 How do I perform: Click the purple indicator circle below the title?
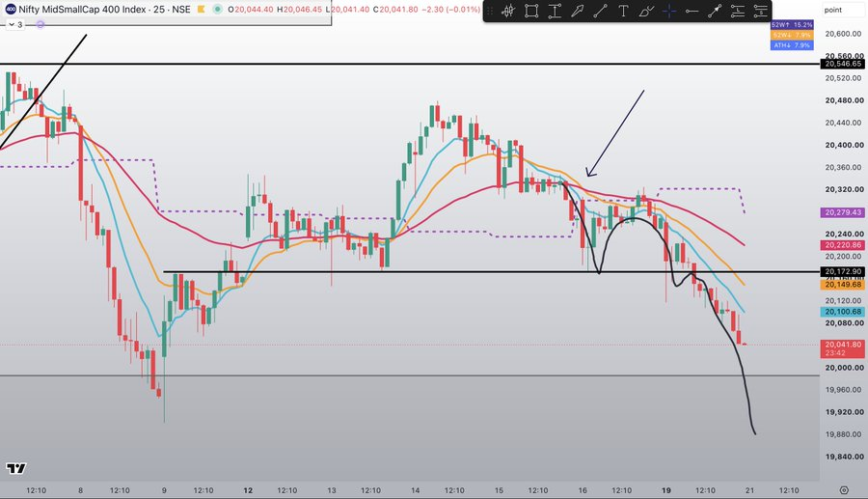40,24
